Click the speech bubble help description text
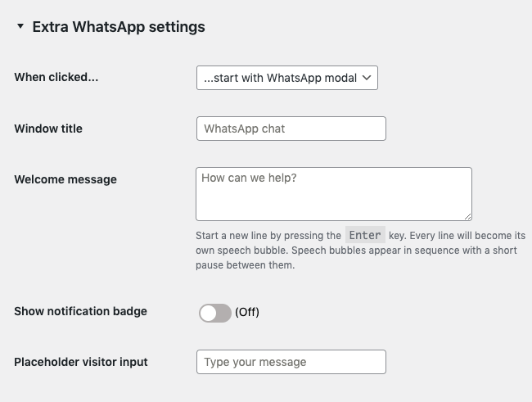Image resolution: width=532 pixels, height=402 pixels. point(356,251)
